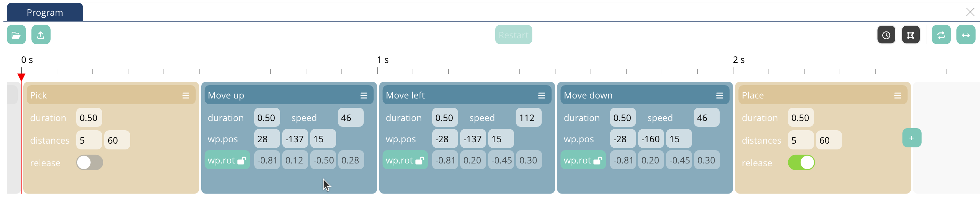This screenshot has width=980, height=198.
Task: Enable release switch in Pick block
Action: click(90, 162)
